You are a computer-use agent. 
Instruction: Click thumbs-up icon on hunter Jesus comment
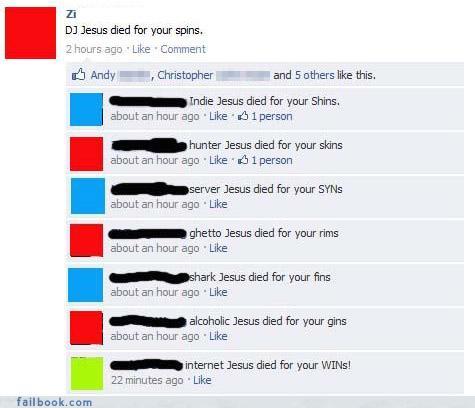coord(243,160)
